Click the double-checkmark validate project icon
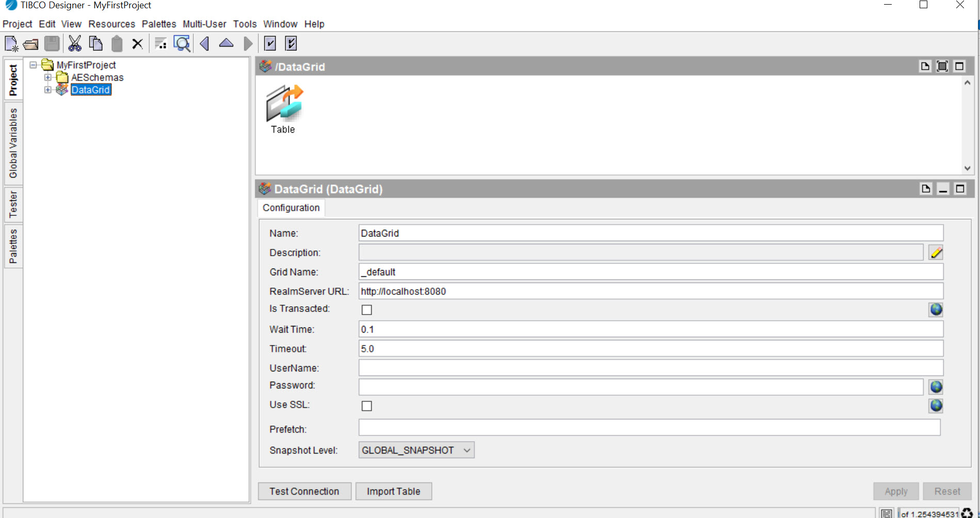Screen dimensions: 980x518 pos(291,44)
